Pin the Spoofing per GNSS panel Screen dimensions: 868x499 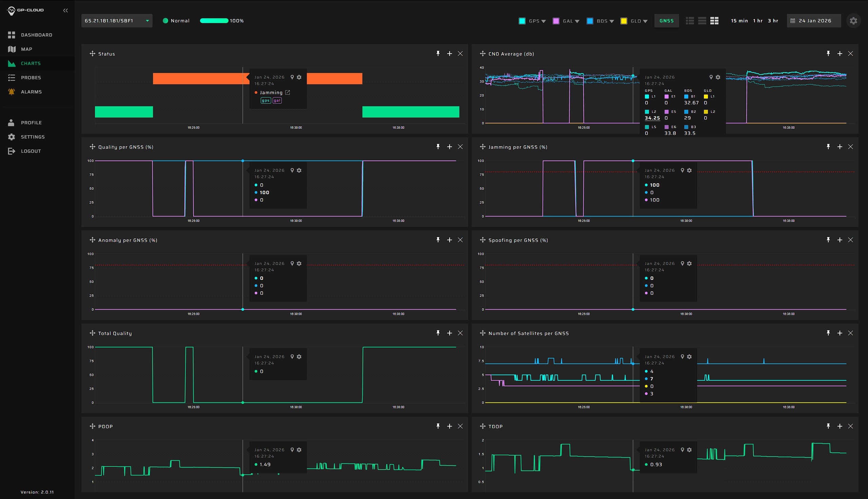(x=828, y=240)
